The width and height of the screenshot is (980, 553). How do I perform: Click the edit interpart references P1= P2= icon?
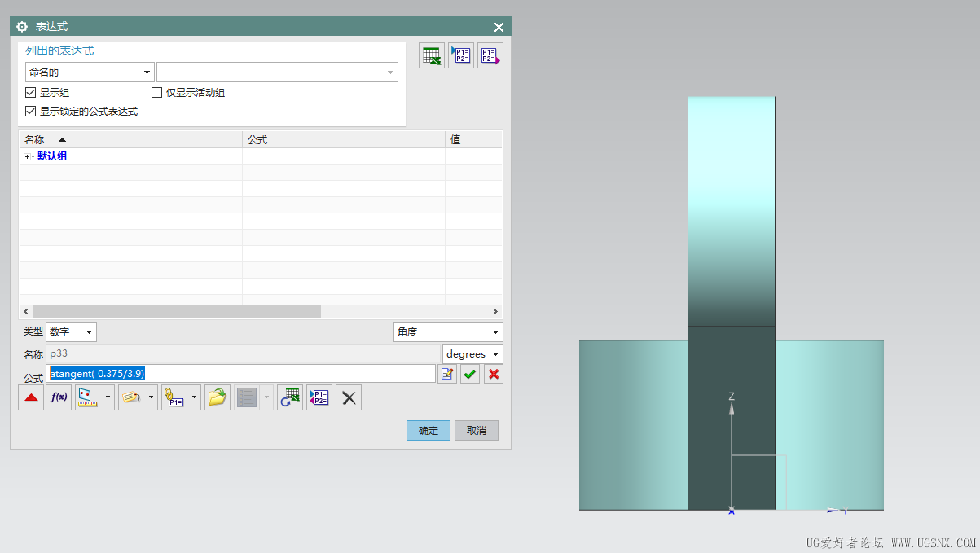point(319,397)
